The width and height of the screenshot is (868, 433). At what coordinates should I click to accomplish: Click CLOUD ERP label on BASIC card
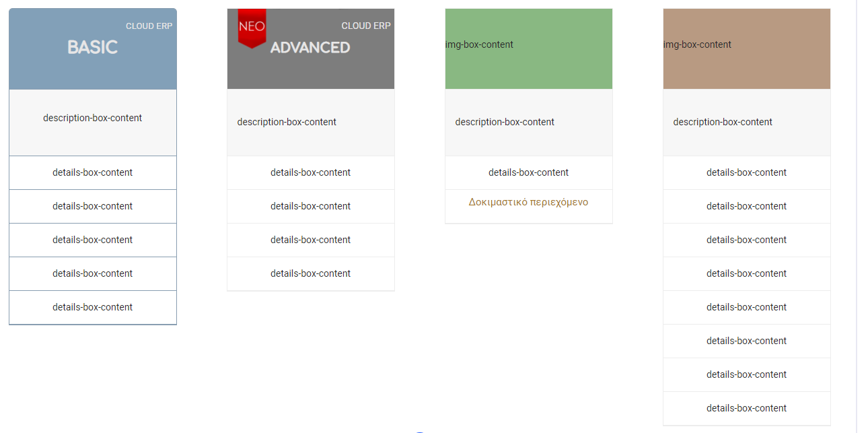click(149, 26)
